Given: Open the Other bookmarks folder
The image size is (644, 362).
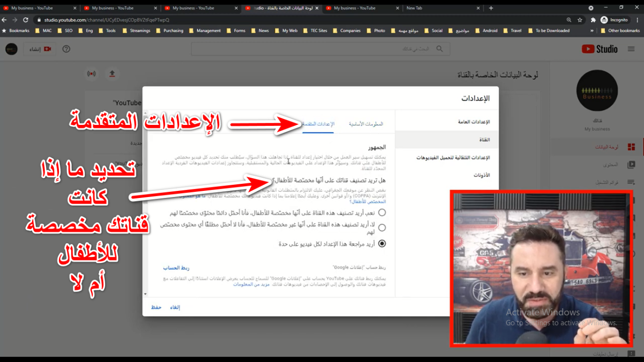Looking at the screenshot, I should pos(620,30).
